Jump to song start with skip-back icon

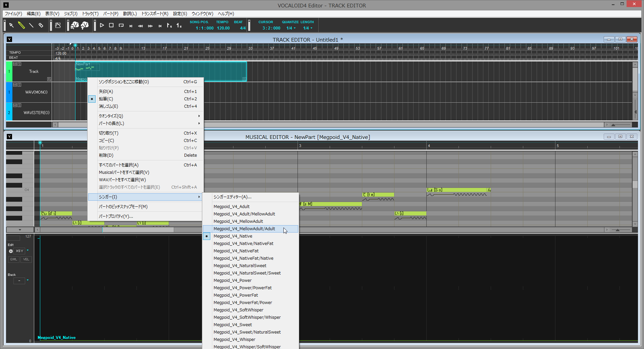point(131,26)
